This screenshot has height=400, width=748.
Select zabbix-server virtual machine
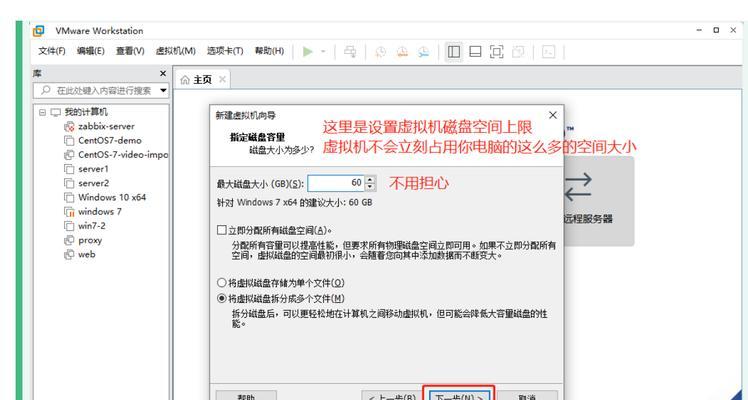click(106, 126)
